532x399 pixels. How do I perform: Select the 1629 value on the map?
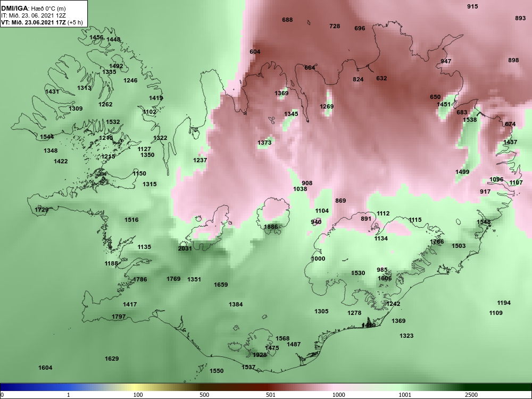point(112,358)
